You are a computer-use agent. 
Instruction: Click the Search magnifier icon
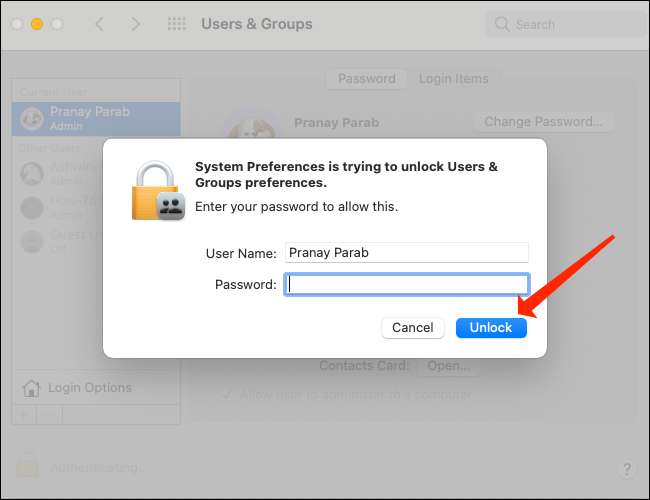[x=502, y=24]
